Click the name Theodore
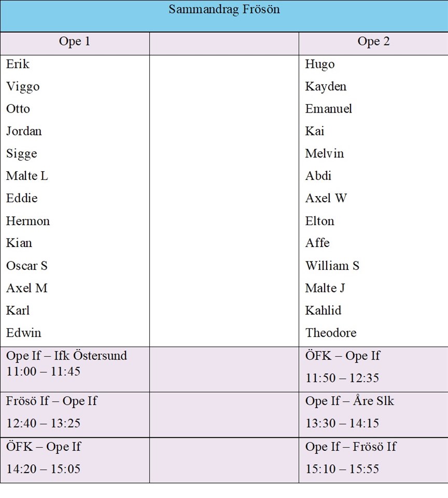The width and height of the screenshot is (448, 498). coord(331,333)
